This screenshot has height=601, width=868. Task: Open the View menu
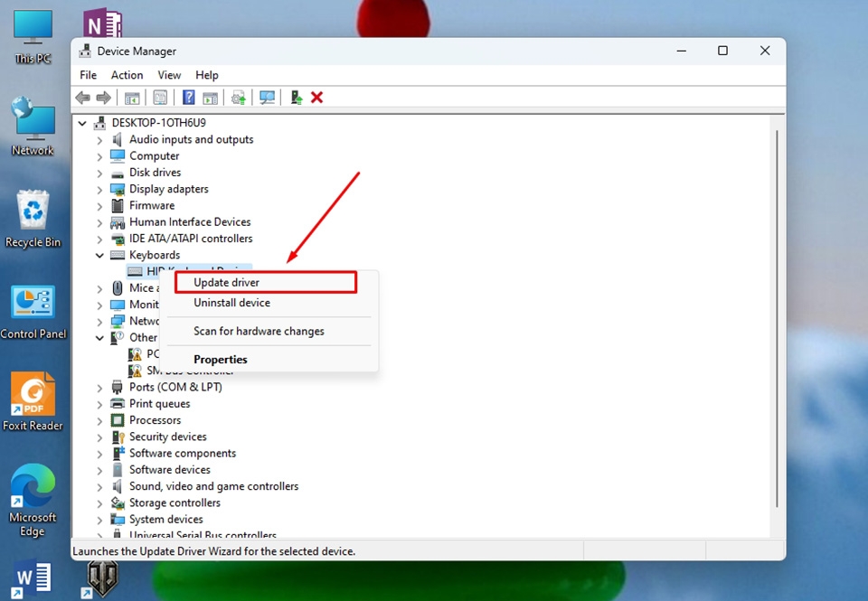169,75
